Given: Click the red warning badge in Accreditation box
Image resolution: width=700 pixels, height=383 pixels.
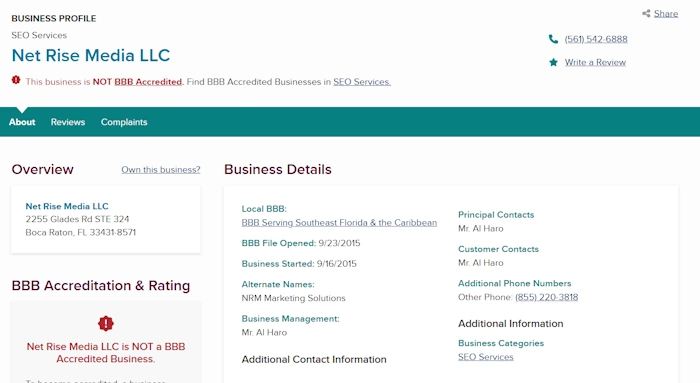Looking at the screenshot, I should coord(106,323).
